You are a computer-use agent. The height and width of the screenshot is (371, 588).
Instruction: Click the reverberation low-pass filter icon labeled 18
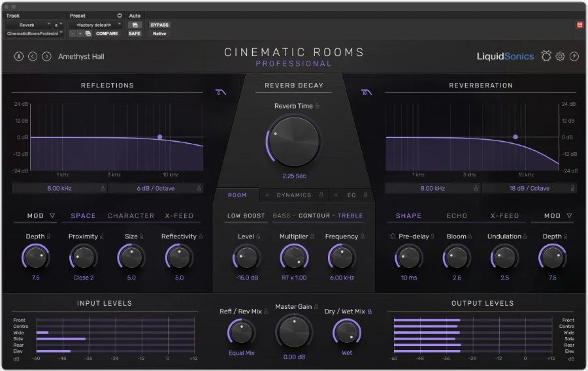coord(366,92)
